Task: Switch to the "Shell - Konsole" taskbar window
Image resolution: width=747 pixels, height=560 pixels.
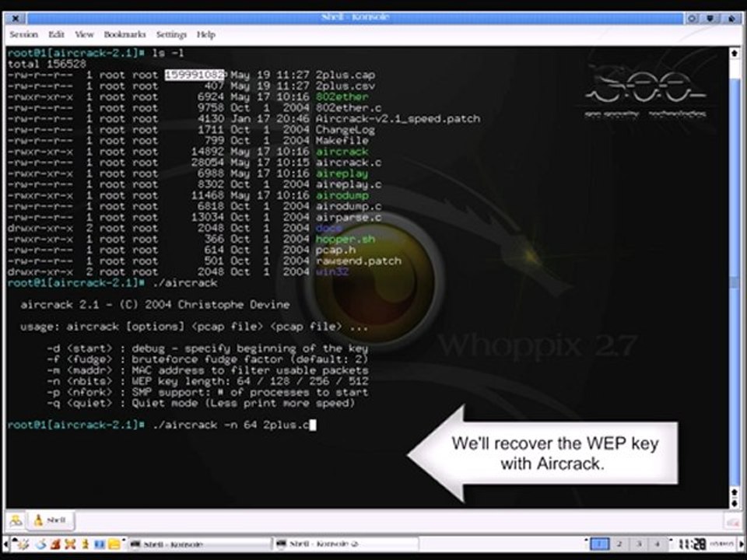Action: point(199,544)
